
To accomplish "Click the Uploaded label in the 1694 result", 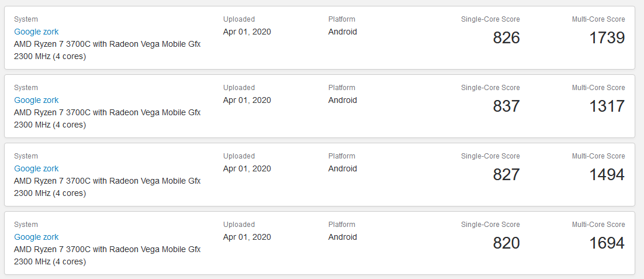I will pyautogui.click(x=239, y=225).
